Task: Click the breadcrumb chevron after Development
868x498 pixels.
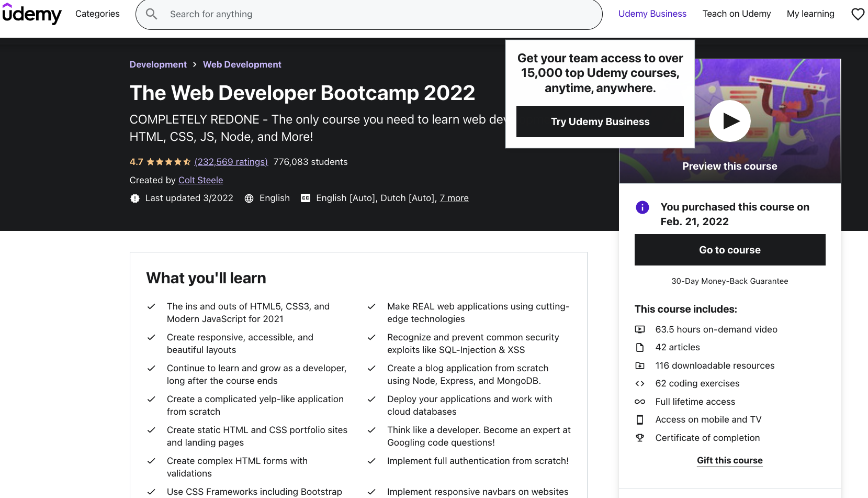Action: [x=195, y=64]
